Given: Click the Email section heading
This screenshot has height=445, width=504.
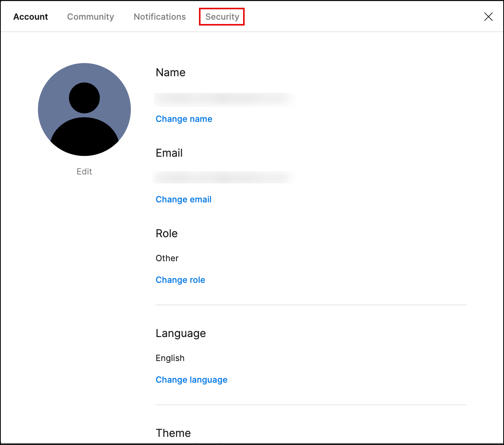Looking at the screenshot, I should [169, 153].
